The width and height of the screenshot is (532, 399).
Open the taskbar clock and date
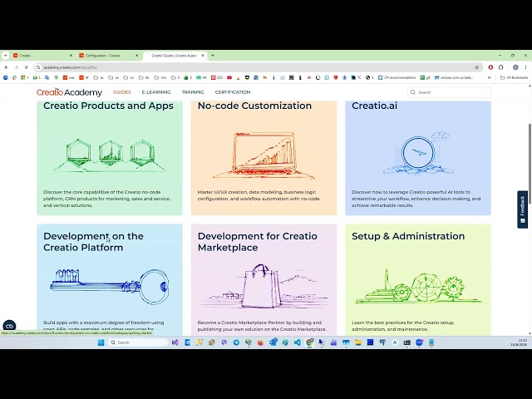pos(519,342)
